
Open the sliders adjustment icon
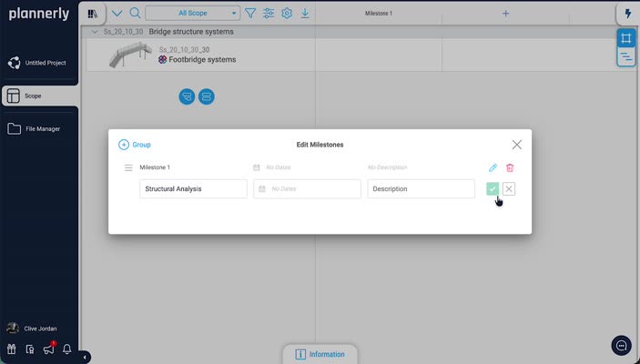[269, 14]
